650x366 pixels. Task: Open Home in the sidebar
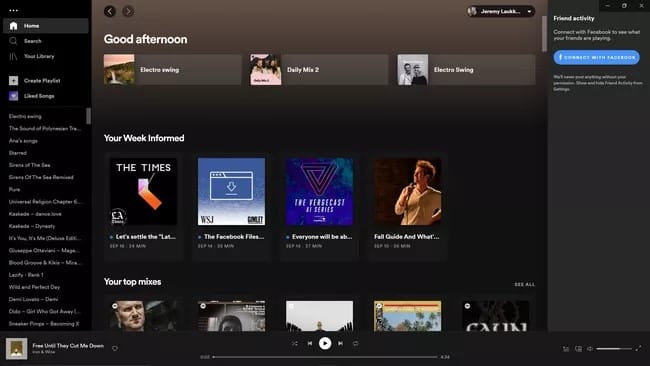tap(46, 26)
